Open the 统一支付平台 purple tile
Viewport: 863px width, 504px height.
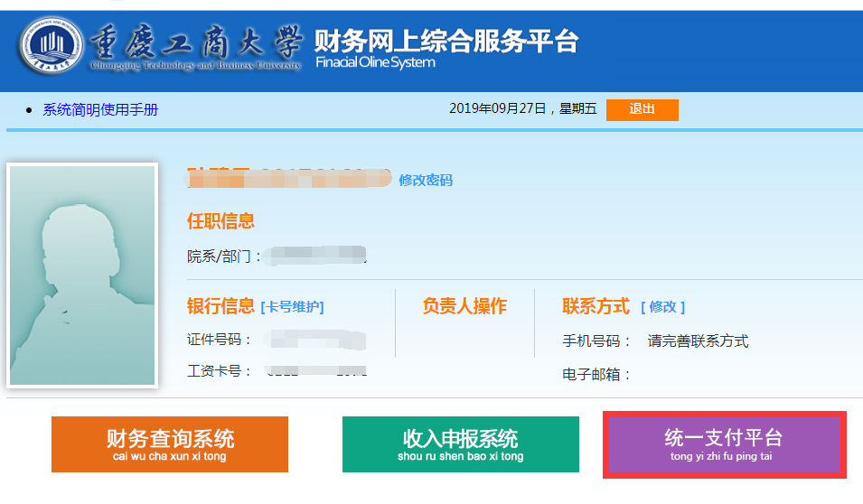coord(724,443)
